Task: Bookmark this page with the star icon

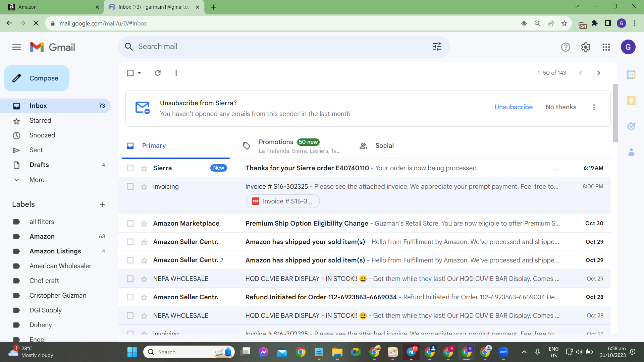Action: (x=564, y=23)
